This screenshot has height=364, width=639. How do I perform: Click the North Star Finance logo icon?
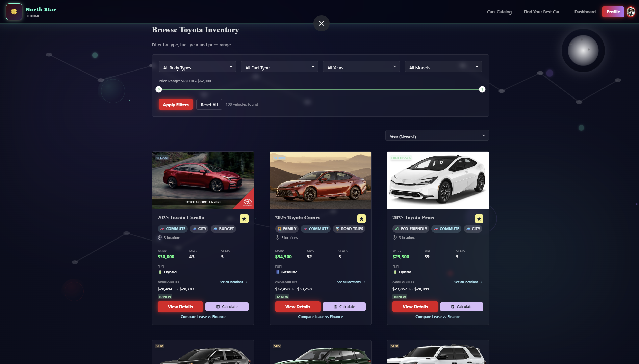click(x=14, y=12)
